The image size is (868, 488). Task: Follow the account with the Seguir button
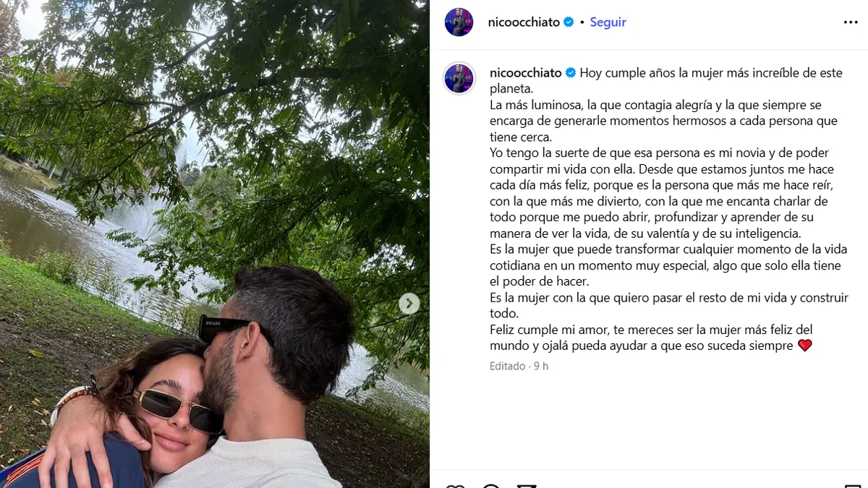click(608, 22)
